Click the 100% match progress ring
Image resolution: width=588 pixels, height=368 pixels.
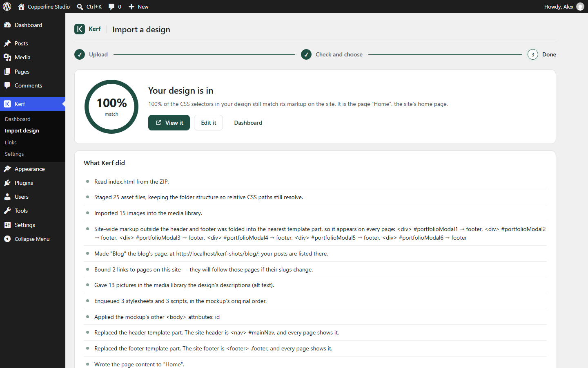[111, 107]
